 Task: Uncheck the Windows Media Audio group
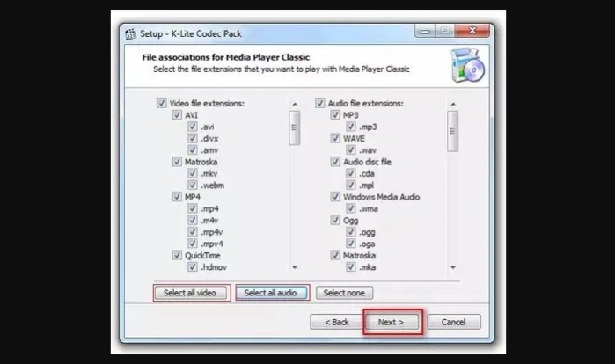pos(335,197)
